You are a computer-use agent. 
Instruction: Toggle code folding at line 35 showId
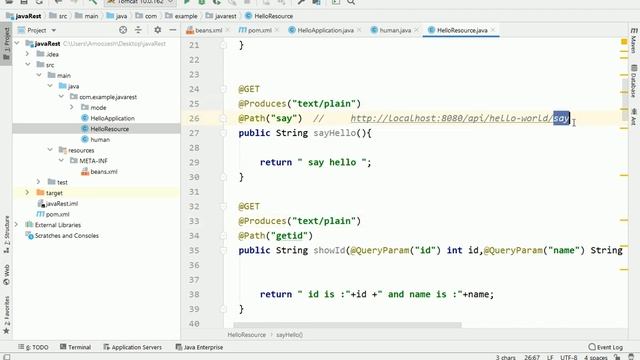click(x=223, y=250)
